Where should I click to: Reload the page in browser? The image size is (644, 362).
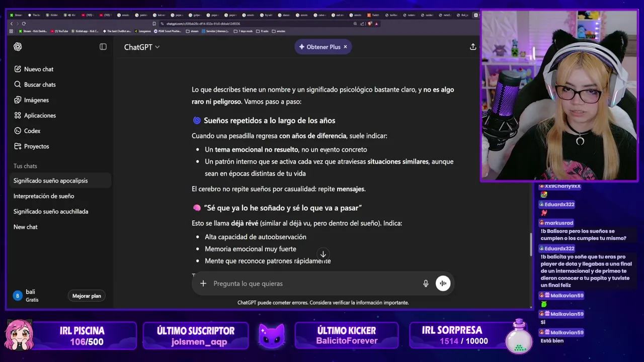click(24, 24)
